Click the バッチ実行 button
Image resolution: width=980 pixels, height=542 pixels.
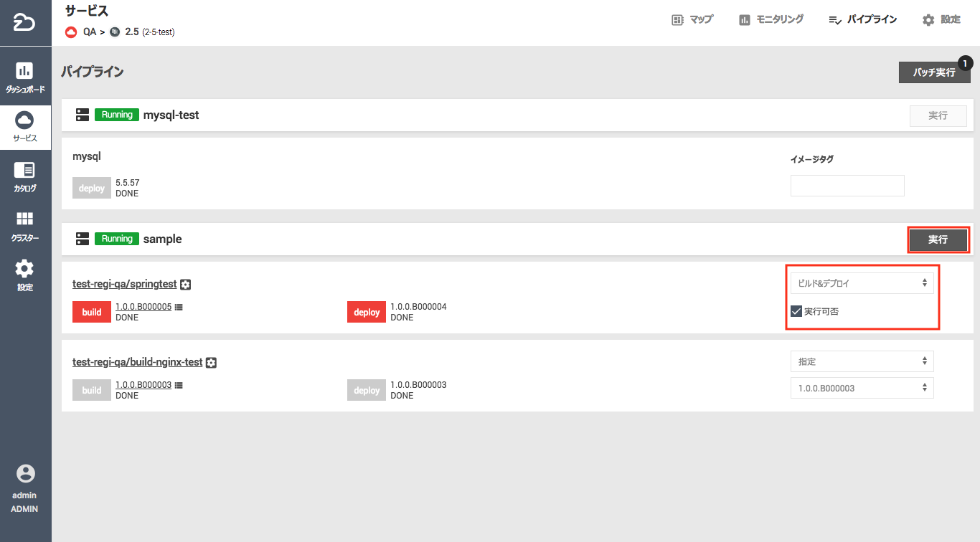click(933, 72)
